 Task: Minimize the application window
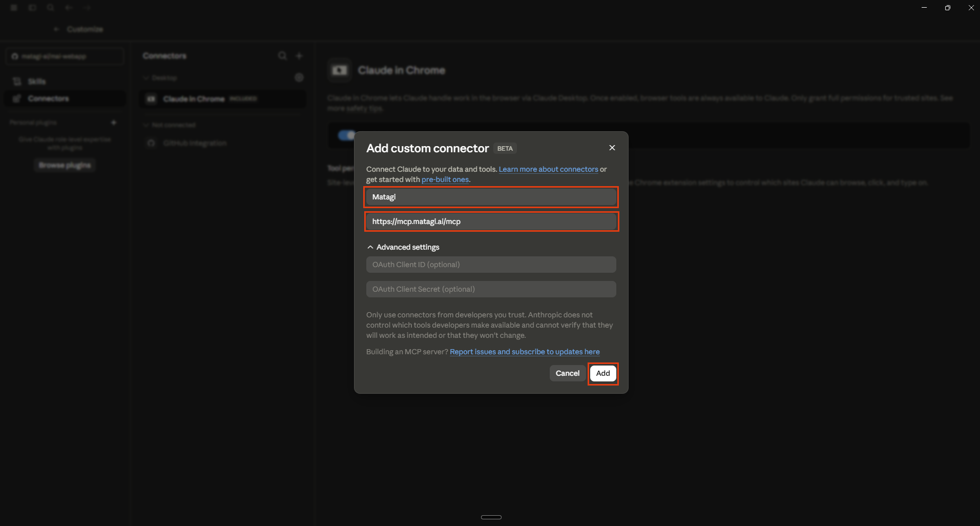point(924,8)
